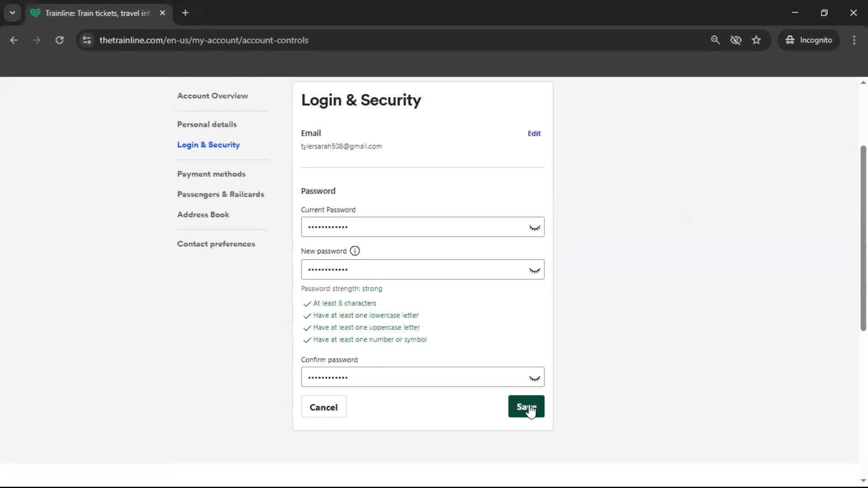The height and width of the screenshot is (488, 868).
Task: Click the forward navigation arrow
Action: 36,40
